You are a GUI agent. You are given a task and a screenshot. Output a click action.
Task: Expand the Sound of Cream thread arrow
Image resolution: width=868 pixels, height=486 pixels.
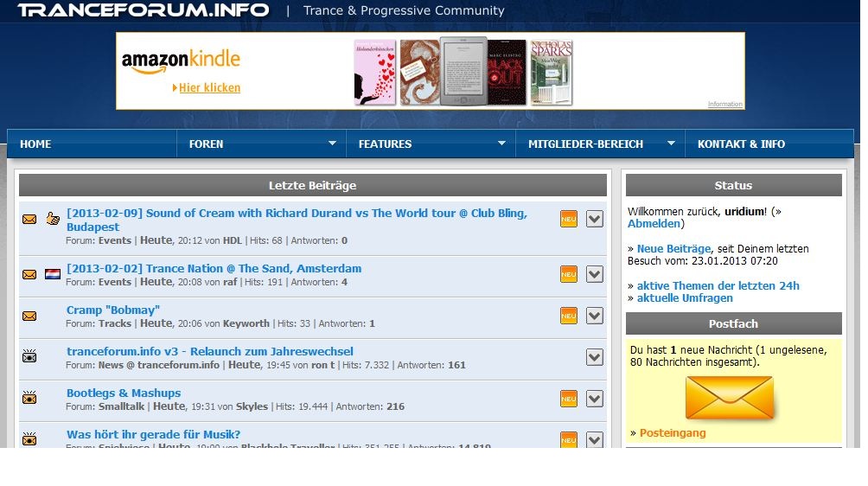[x=594, y=219]
